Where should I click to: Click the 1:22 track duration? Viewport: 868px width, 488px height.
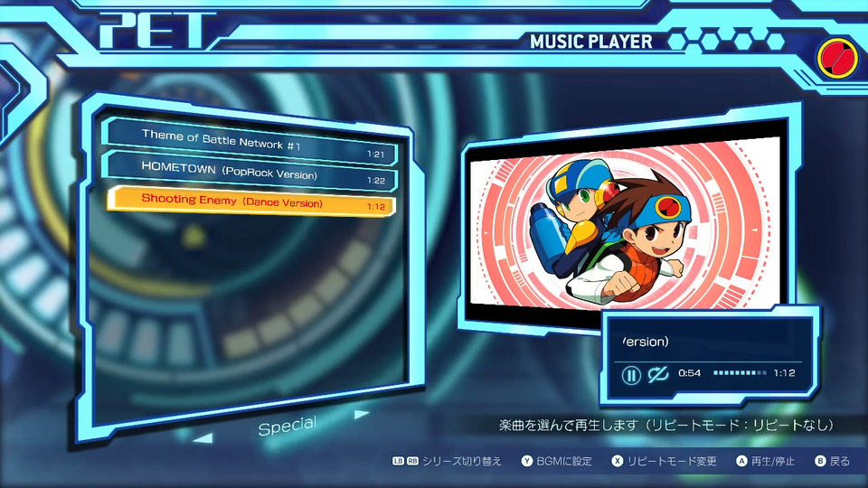376,181
